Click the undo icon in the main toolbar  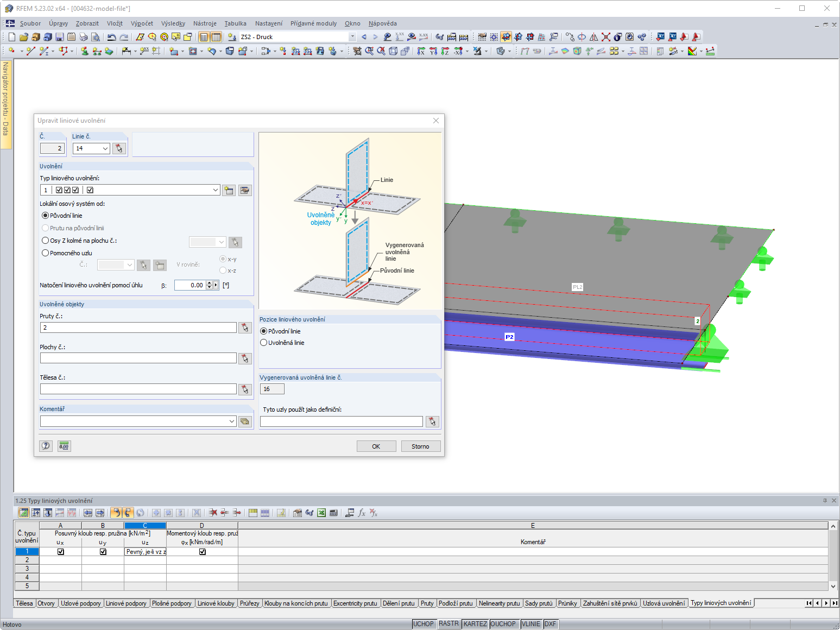[112, 37]
